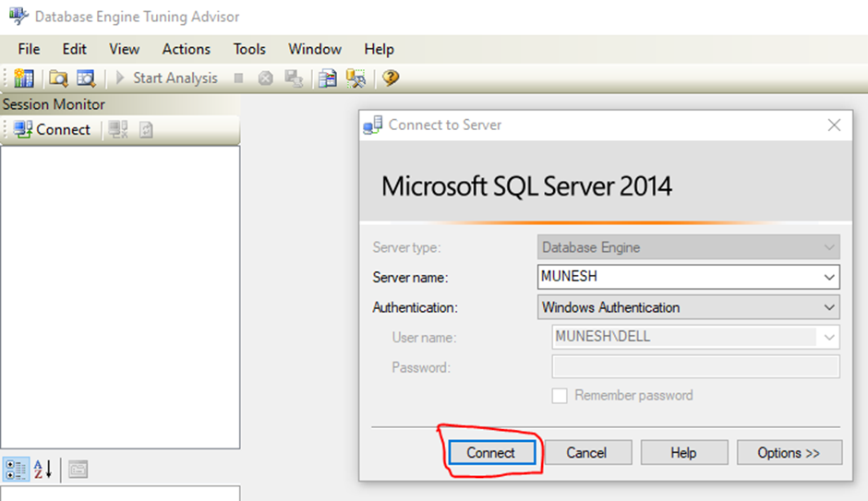Viewport: 868px width, 501px height.
Task: Expand the Server name dropdown arrow
Action: (828, 277)
